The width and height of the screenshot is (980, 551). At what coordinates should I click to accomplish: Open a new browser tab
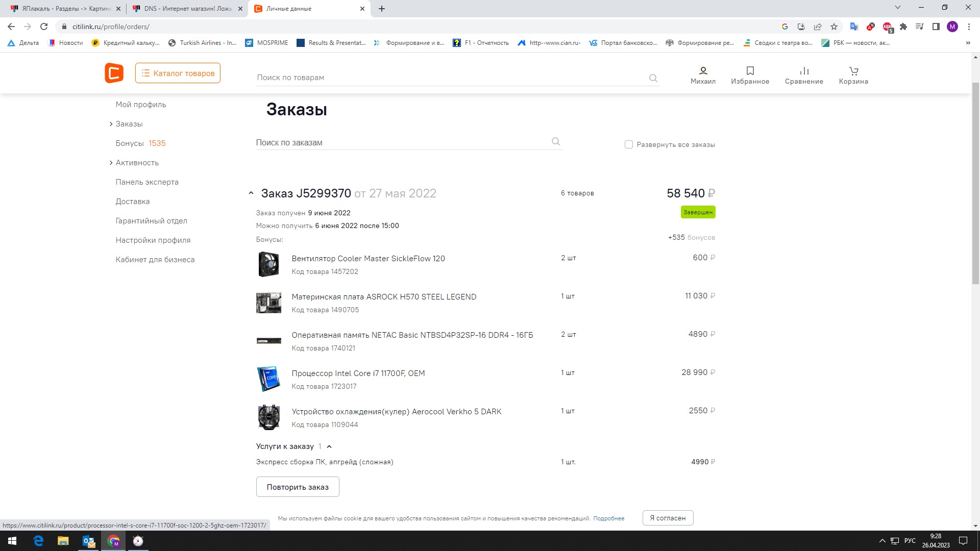click(382, 9)
